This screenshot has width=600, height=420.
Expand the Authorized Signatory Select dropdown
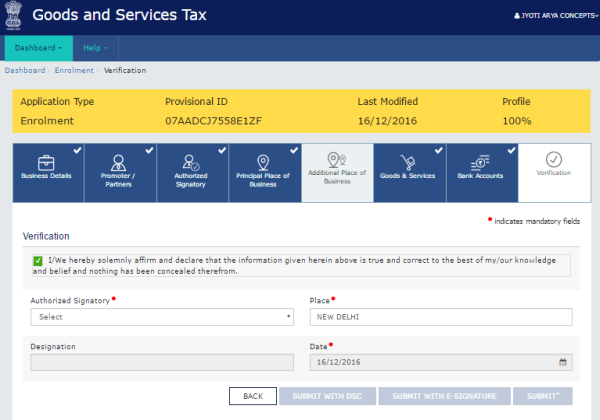pyautogui.click(x=162, y=317)
